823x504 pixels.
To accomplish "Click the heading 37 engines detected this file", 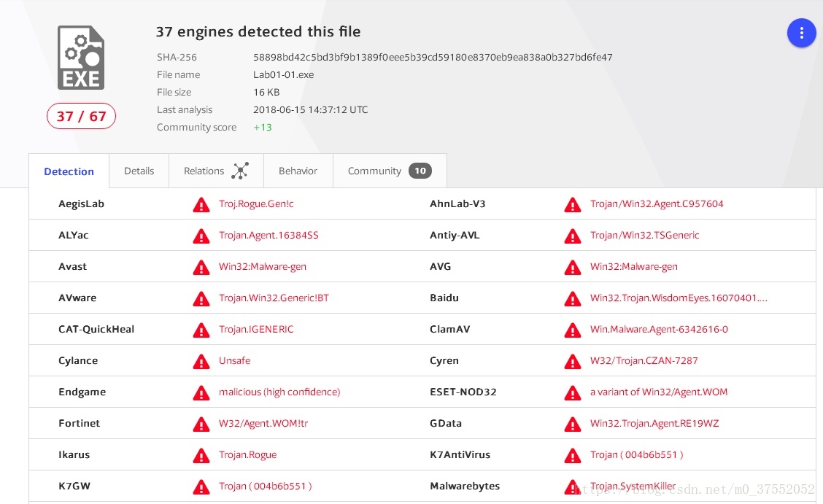I will point(258,31).
